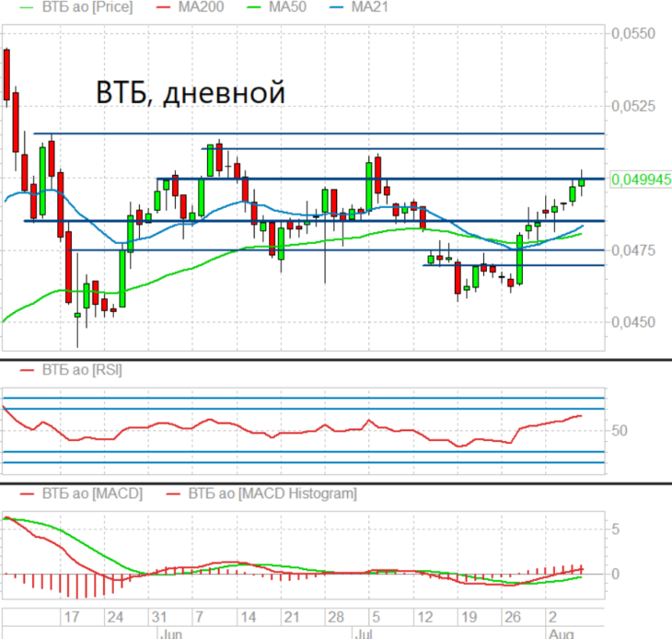Image resolution: width=672 pixels, height=639 pixels.
Task: Click the date label 28 on time axis
Action: coord(336,617)
